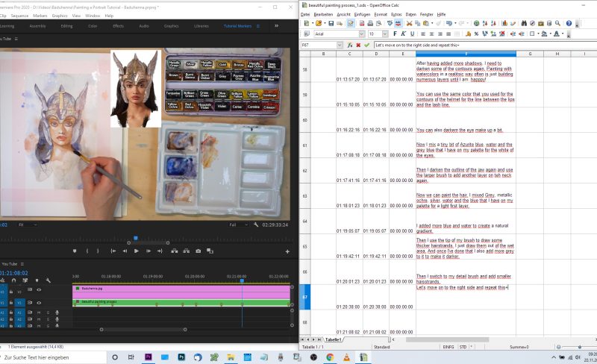The height and width of the screenshot is (364, 597).
Task: Click the timeline playhead marker
Action: [242, 281]
